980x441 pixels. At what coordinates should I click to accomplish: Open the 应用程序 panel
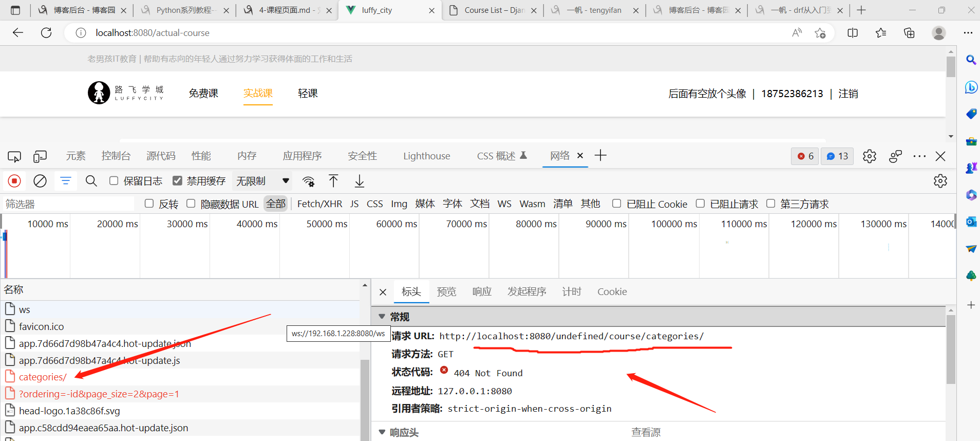302,156
